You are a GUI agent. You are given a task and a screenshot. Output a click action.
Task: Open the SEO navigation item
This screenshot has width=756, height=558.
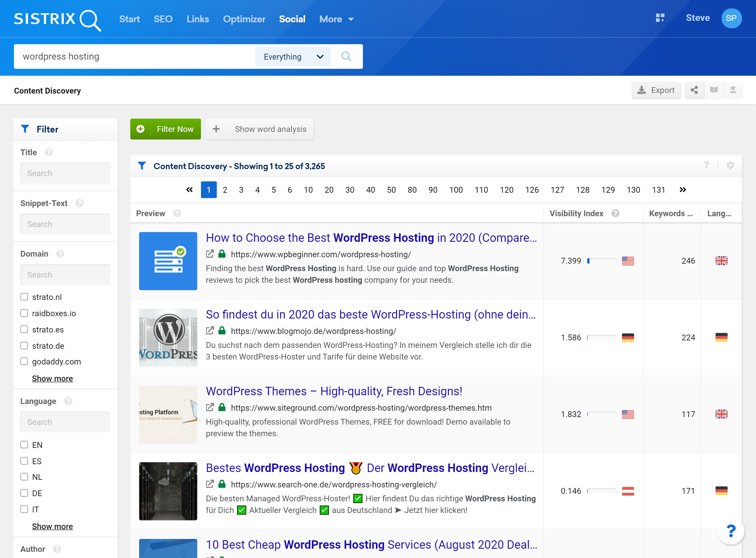(x=163, y=19)
